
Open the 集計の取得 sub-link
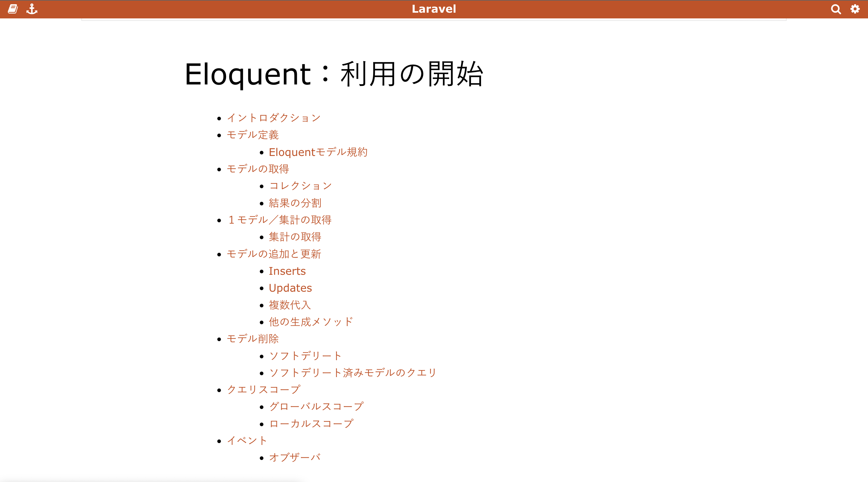295,237
